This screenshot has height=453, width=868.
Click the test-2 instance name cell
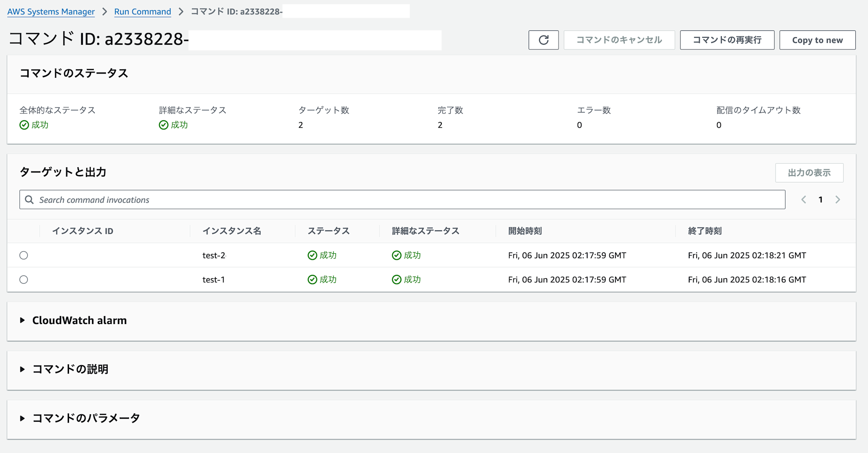click(214, 255)
